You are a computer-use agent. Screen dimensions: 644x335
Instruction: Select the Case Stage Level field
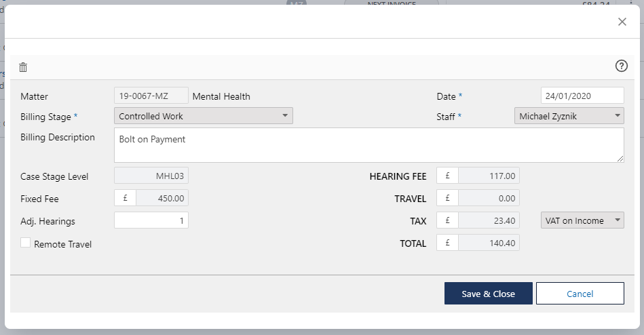click(151, 176)
